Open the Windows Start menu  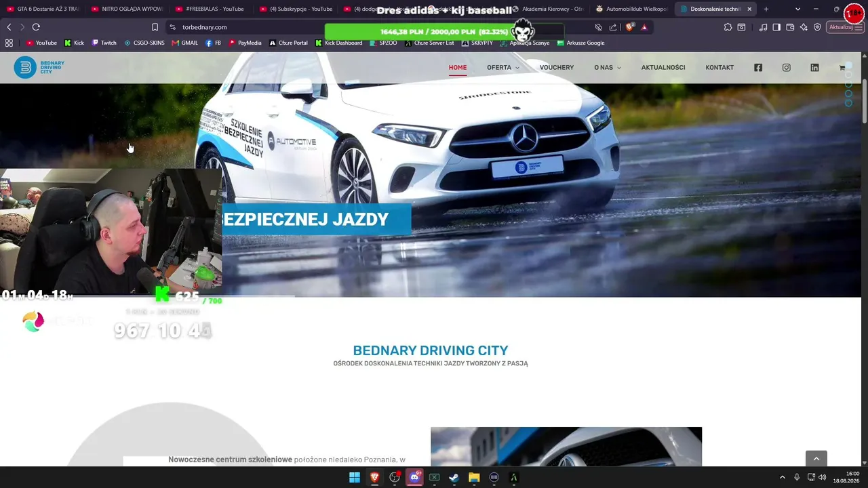click(355, 477)
